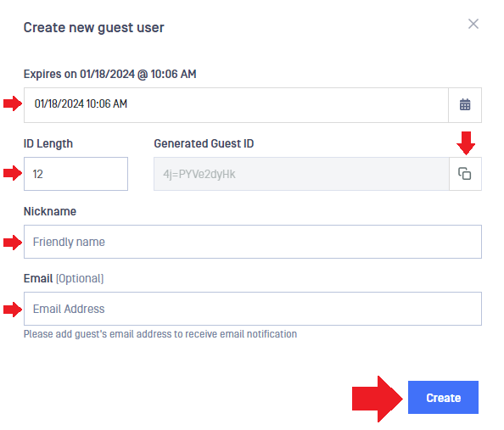Click the red down arrow above copy icon

(466, 142)
